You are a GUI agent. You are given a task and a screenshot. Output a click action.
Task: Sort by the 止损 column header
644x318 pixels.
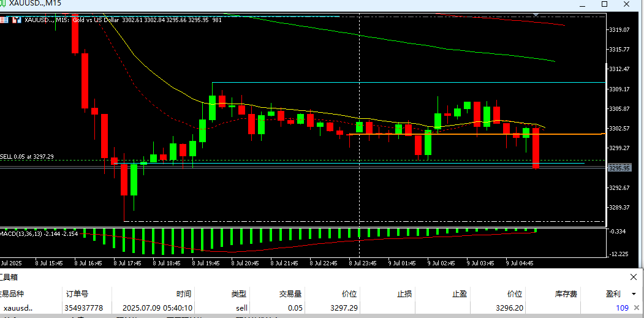[x=404, y=293]
